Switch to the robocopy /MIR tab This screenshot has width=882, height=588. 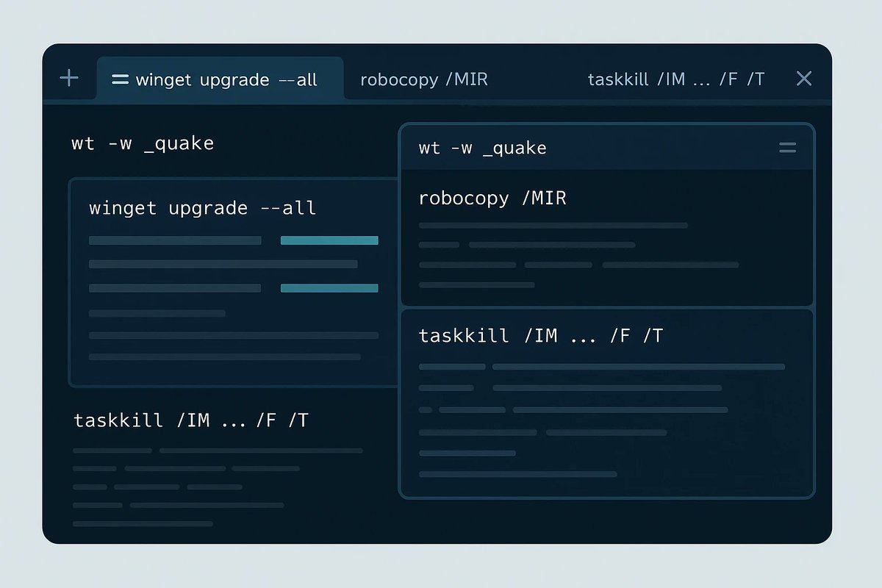pyautogui.click(x=424, y=79)
